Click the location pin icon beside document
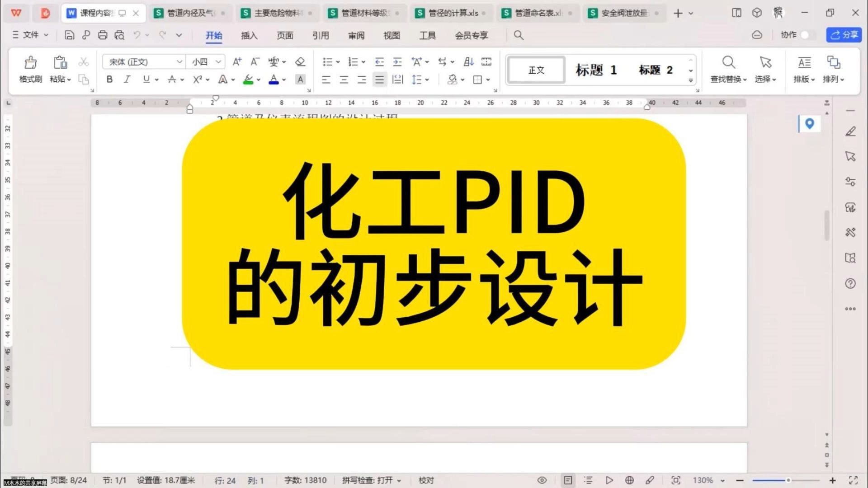The image size is (868, 488). tap(810, 123)
